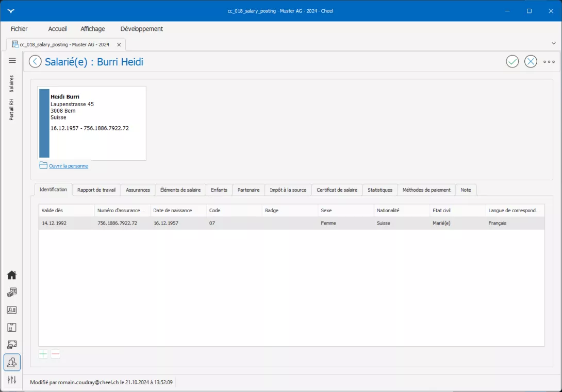
Task: Open the contacts card sidebar icon
Action: point(12,310)
